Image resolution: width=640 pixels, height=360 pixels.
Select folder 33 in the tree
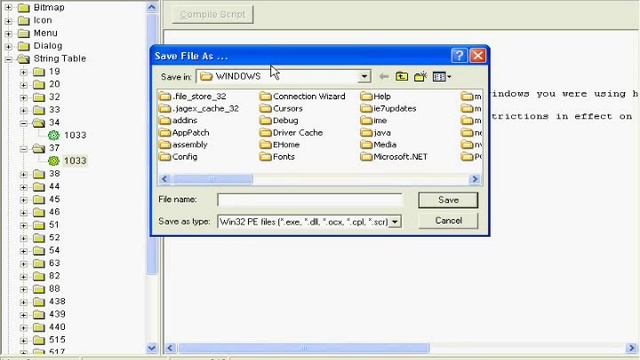(54, 110)
